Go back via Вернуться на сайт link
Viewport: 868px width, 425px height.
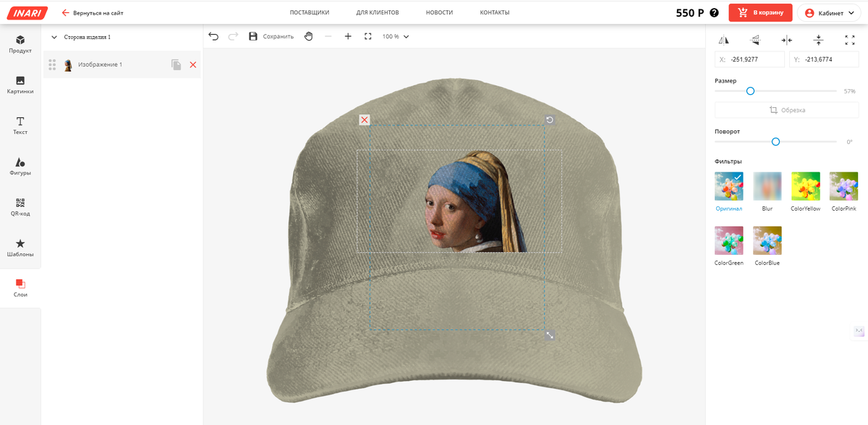92,12
